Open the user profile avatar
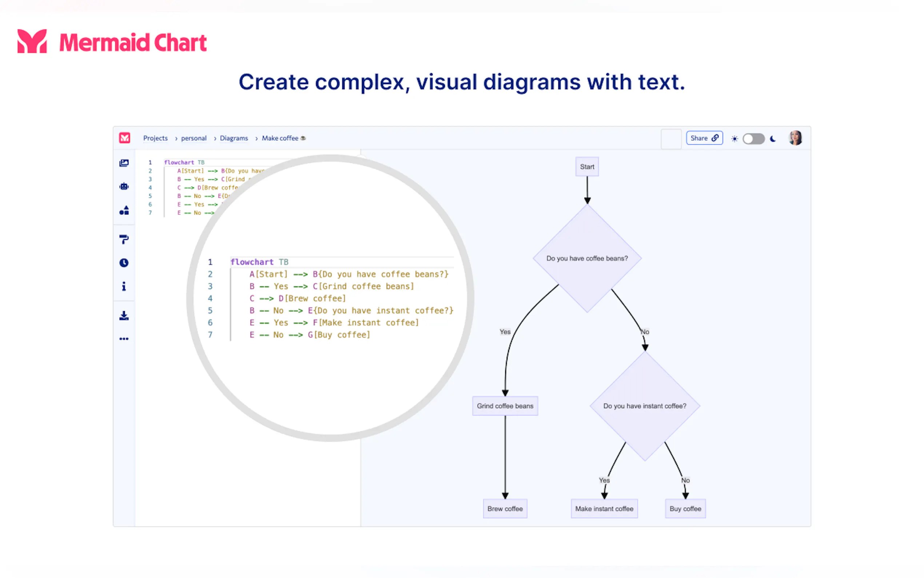This screenshot has width=924, height=578. tap(795, 138)
